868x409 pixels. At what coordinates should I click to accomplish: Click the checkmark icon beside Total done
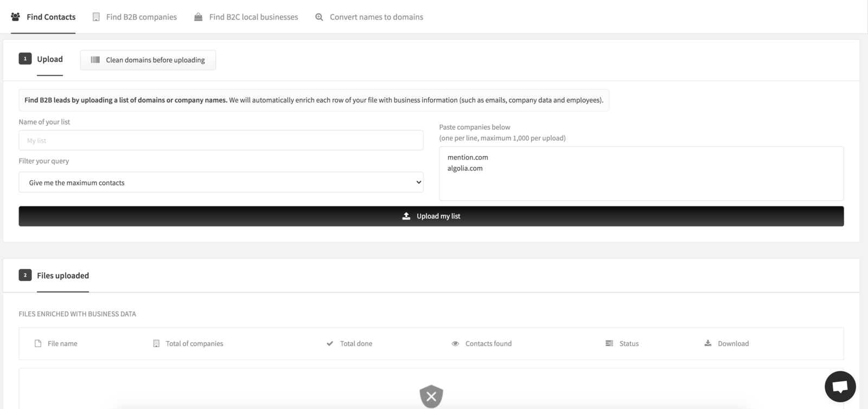tap(330, 343)
